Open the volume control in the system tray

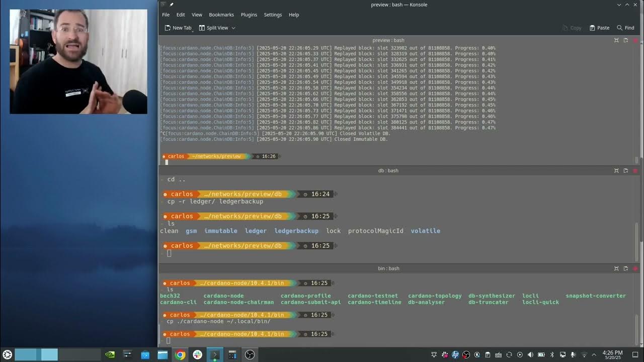(530, 354)
